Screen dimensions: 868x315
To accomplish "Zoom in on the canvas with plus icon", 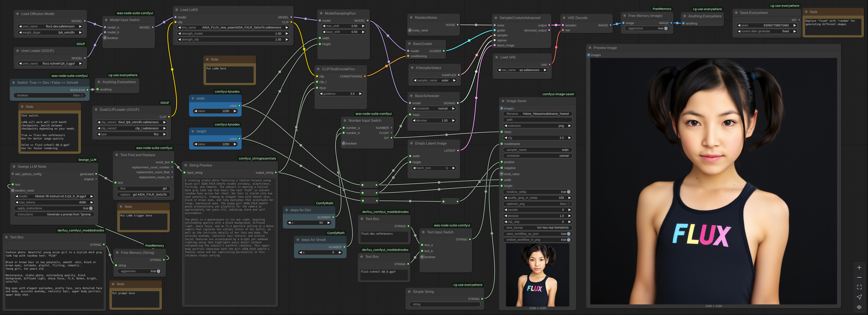I will (x=859, y=268).
